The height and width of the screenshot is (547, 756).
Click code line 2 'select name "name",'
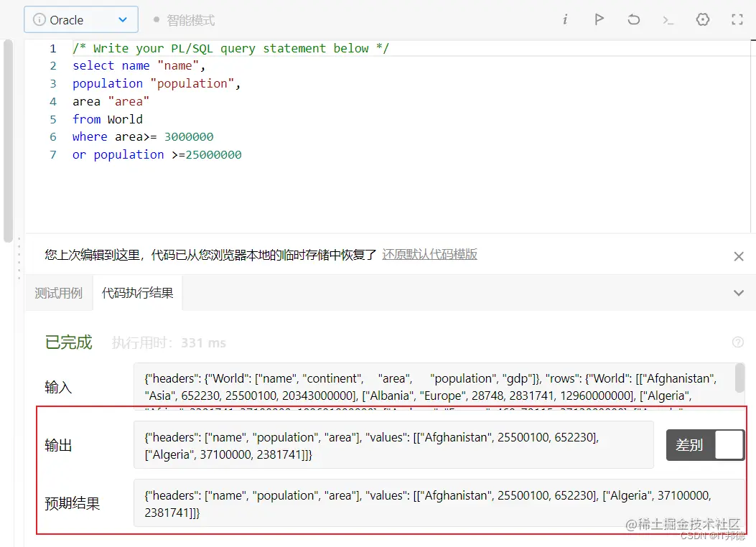pos(139,65)
